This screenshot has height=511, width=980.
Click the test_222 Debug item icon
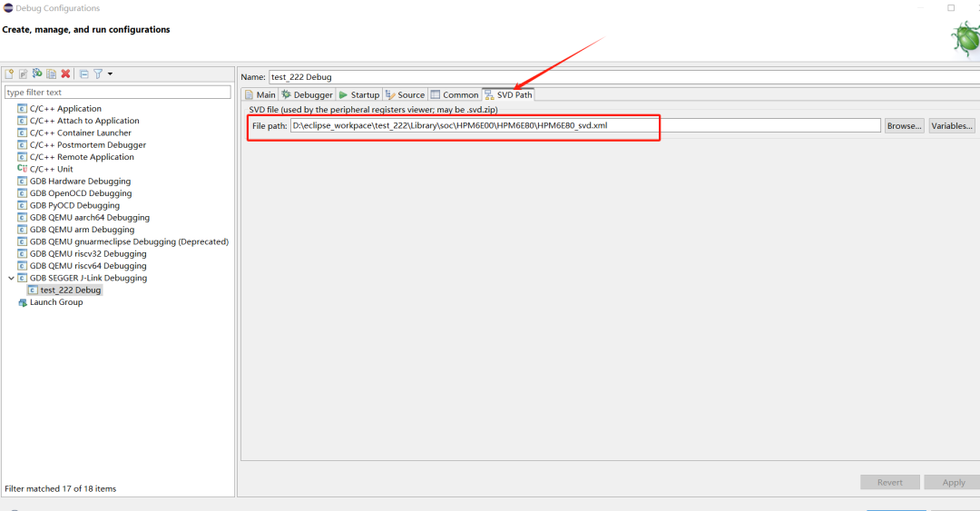point(34,290)
